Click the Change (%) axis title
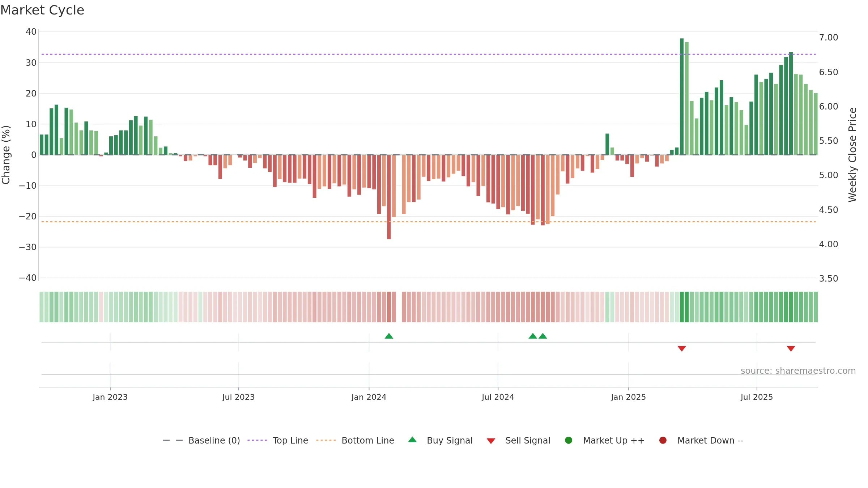 pos(6,155)
